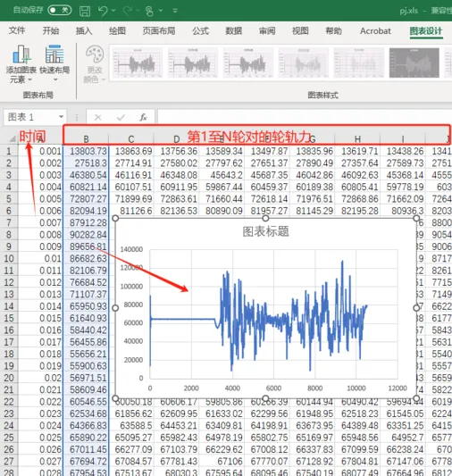This screenshot has width=452, height=476.
Task: Click the Select All corner triangle
Action: point(13,138)
